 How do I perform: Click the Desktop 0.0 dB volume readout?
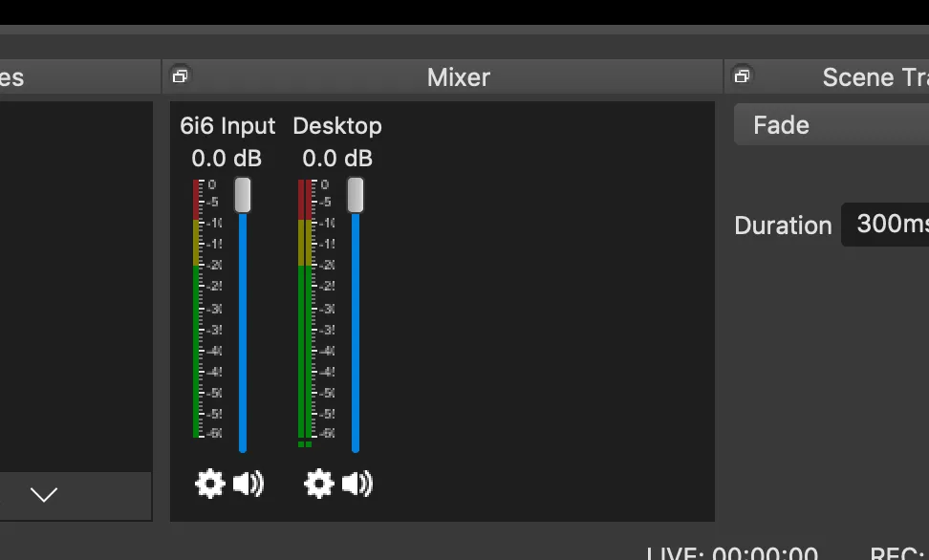click(x=337, y=158)
